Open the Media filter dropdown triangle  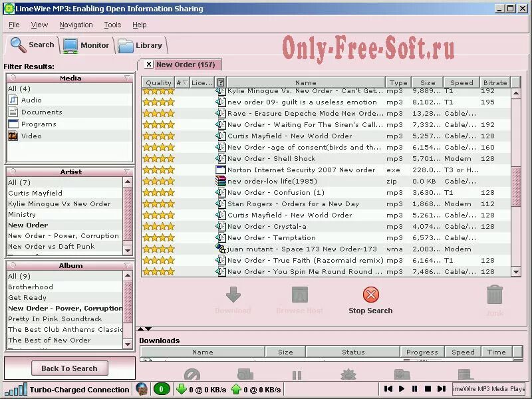127,78
